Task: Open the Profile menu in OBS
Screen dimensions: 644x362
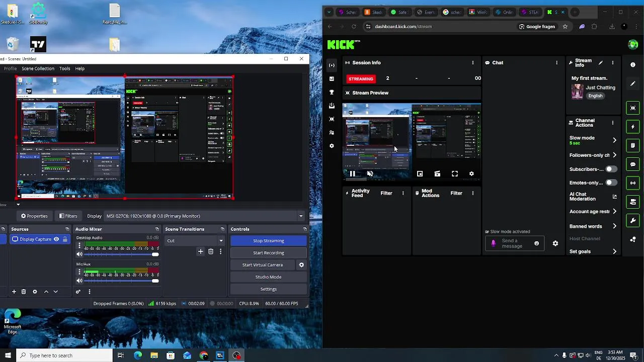Action: click(x=10, y=68)
